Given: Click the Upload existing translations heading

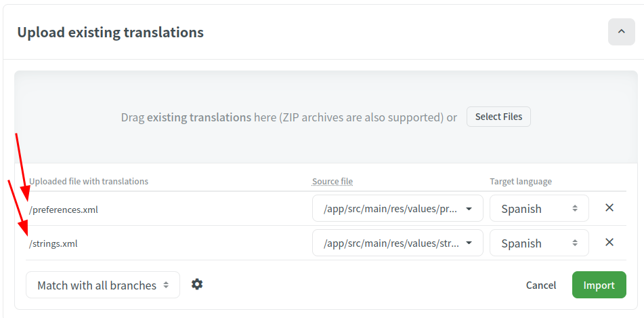Looking at the screenshot, I should click(x=110, y=32).
